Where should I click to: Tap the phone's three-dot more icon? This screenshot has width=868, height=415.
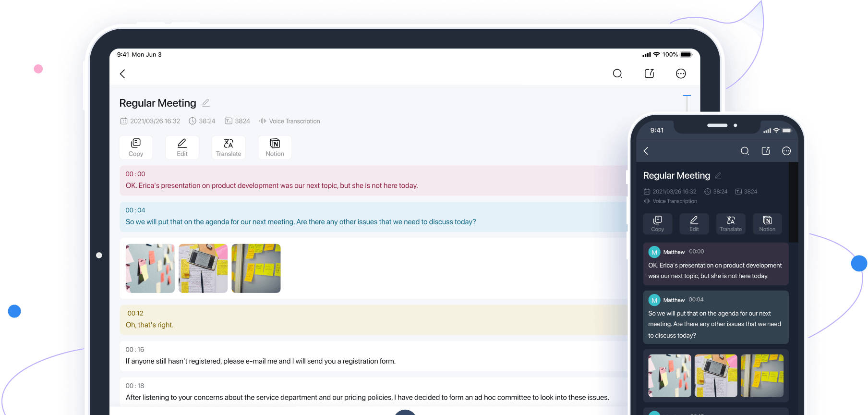click(x=786, y=151)
